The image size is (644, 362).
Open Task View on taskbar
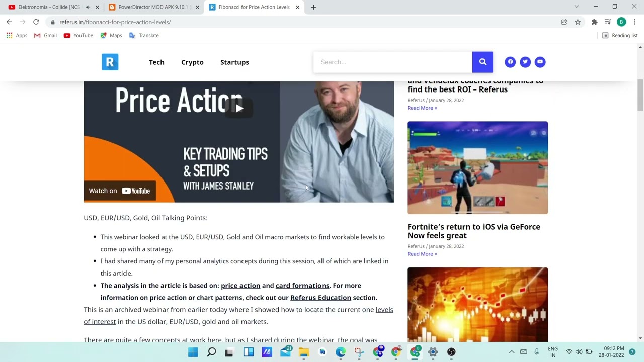click(x=229, y=352)
